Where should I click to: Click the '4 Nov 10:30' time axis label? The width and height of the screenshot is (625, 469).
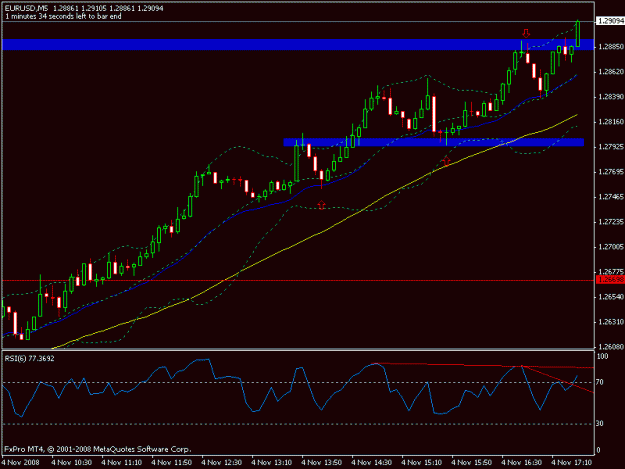(x=72, y=463)
